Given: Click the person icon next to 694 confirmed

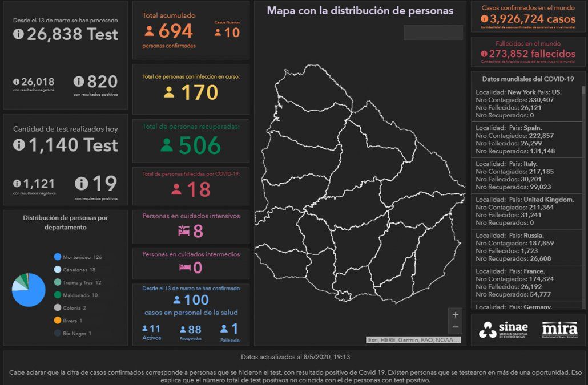Looking at the screenshot, I should pos(150,31).
